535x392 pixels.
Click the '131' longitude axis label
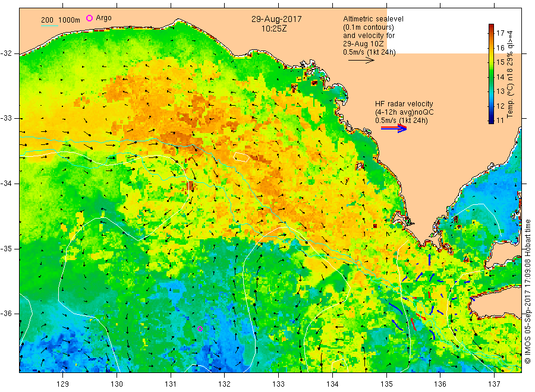point(171,384)
